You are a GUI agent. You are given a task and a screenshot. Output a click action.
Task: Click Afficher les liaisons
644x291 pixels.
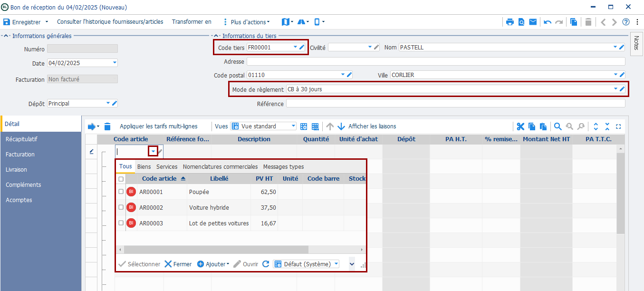click(372, 126)
